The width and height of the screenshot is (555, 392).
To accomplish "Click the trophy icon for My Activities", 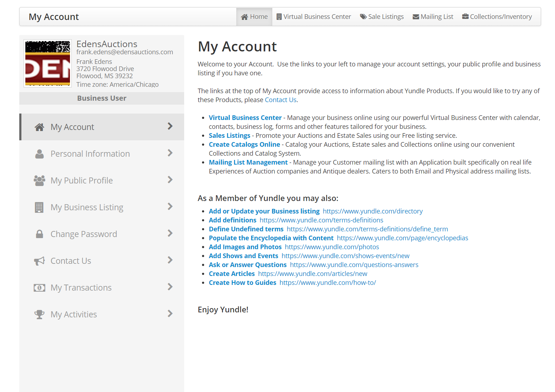I will 39,315.
